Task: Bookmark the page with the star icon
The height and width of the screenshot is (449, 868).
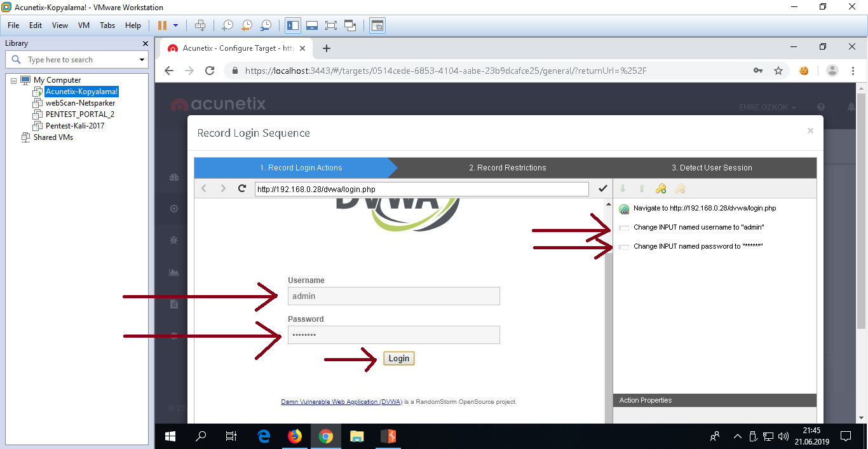Action: 778,71
